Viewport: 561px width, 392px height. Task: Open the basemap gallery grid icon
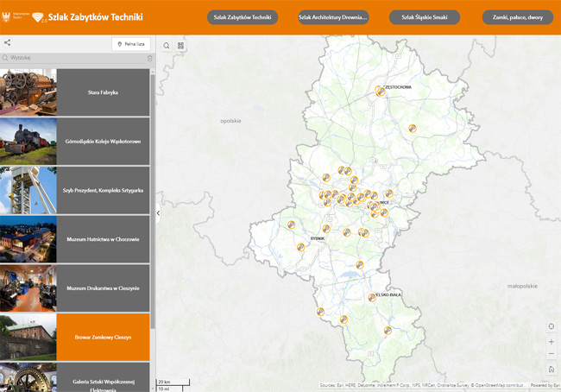pyautogui.click(x=181, y=46)
